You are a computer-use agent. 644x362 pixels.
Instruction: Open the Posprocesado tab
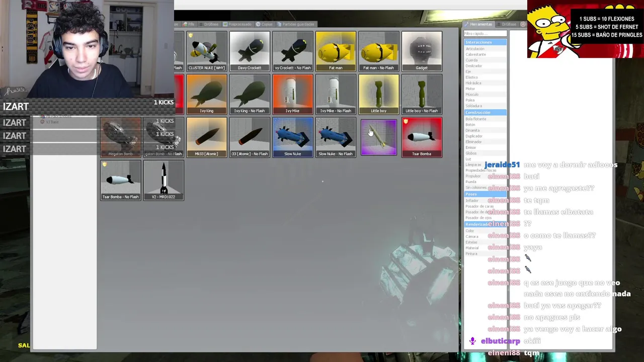tap(238, 24)
